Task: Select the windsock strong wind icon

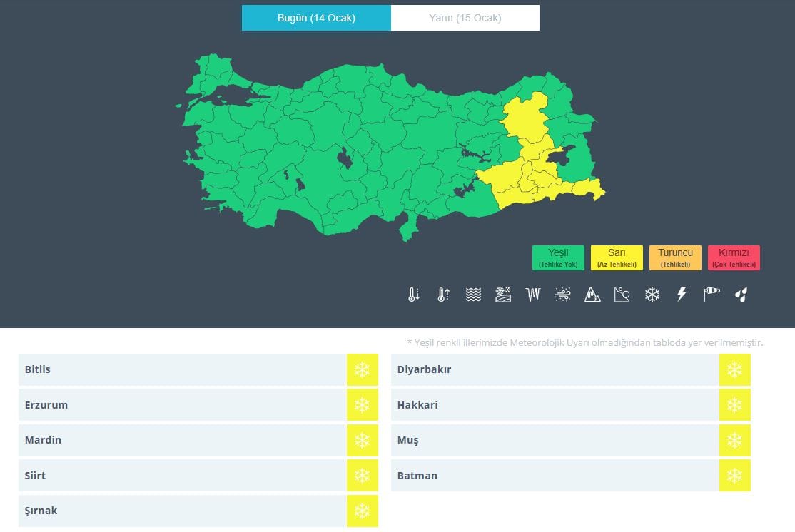Action: 712,295
